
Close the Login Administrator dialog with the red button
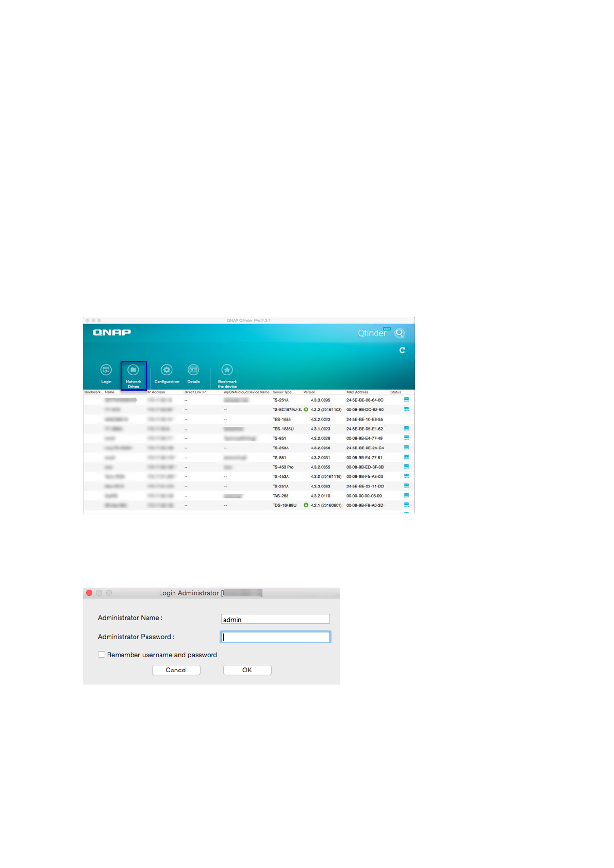pyautogui.click(x=89, y=593)
